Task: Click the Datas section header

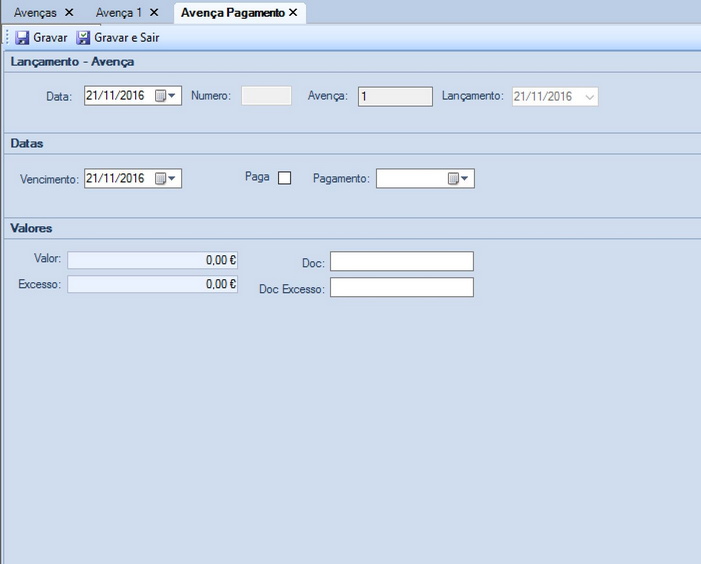Action: click(27, 143)
